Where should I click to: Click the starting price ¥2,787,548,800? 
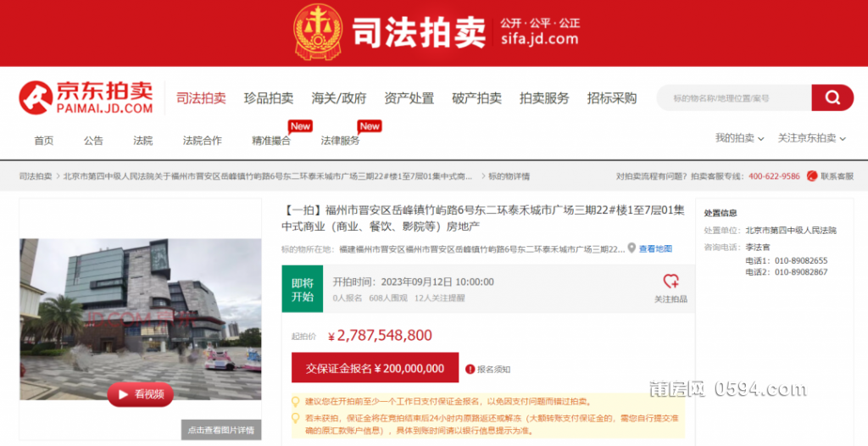click(x=380, y=335)
